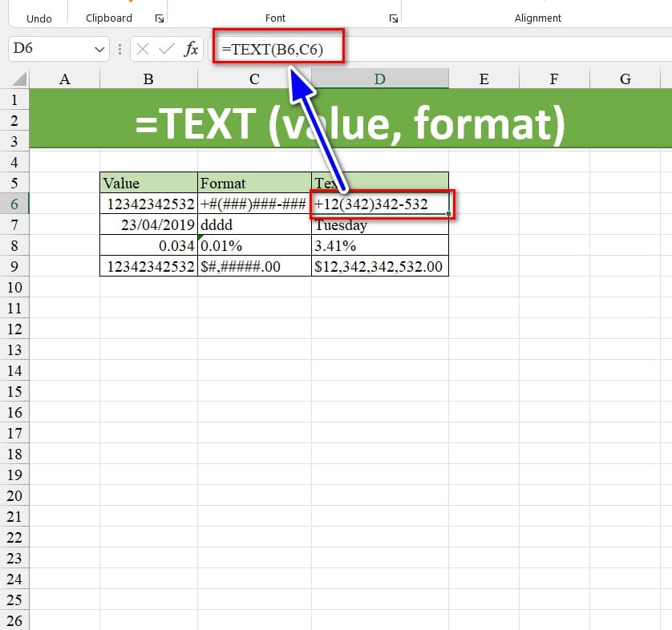Select column B header
672x630 pixels.
point(148,79)
